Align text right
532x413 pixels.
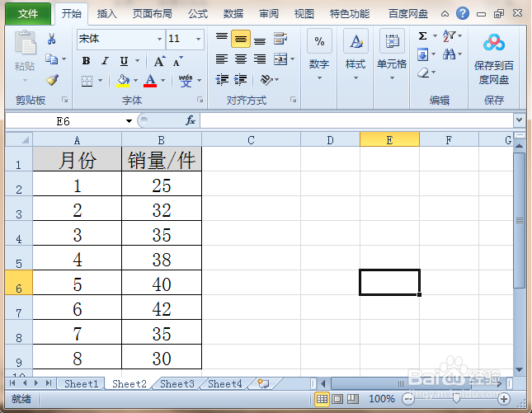click(x=260, y=59)
